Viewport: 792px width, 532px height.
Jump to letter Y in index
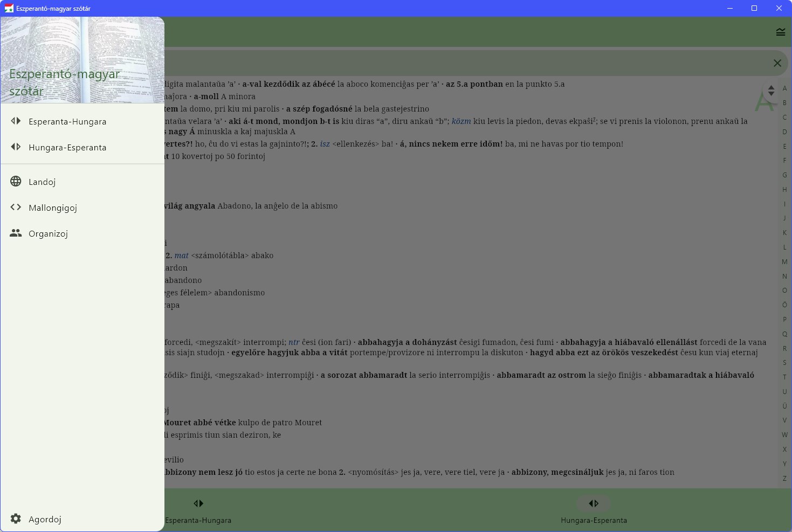[784, 464]
